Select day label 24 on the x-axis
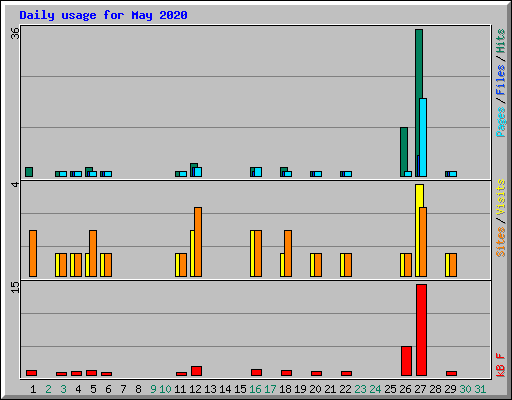 tap(375, 389)
